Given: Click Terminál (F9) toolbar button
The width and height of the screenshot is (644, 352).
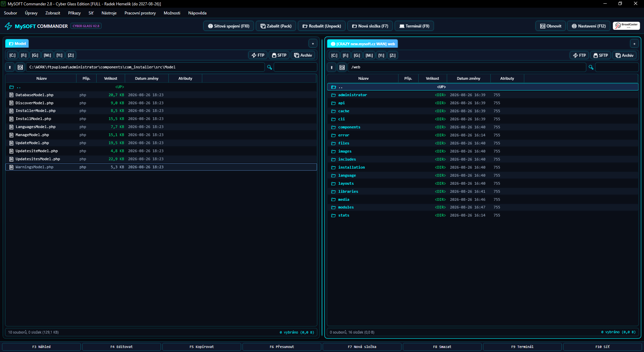Looking at the screenshot, I should coord(414,26).
